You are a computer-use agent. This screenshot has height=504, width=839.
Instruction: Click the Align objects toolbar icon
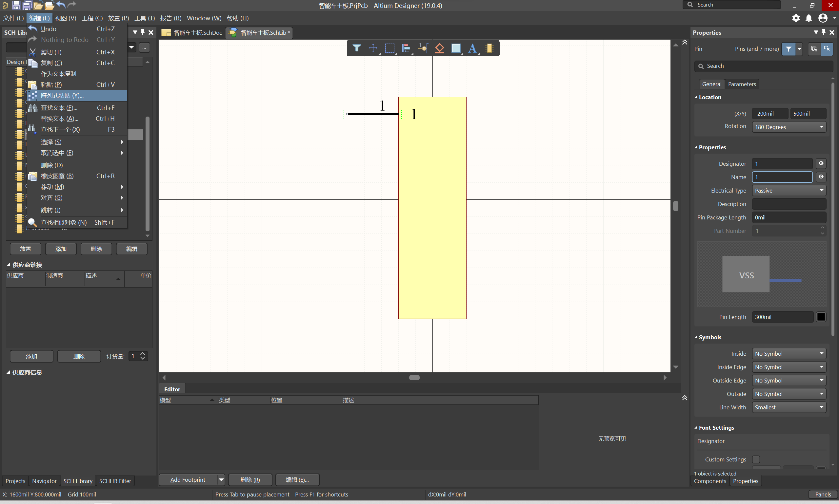click(x=406, y=48)
